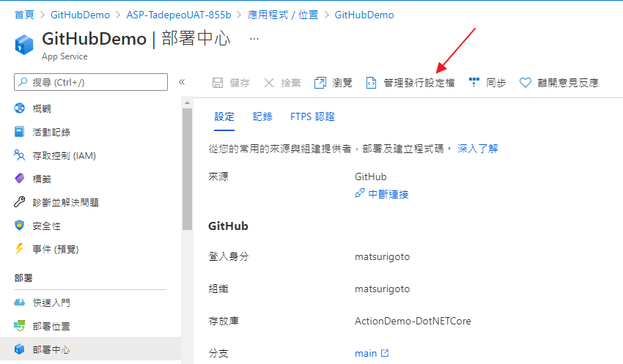
Task: Click the GitHub value beside 來源
Action: click(371, 177)
